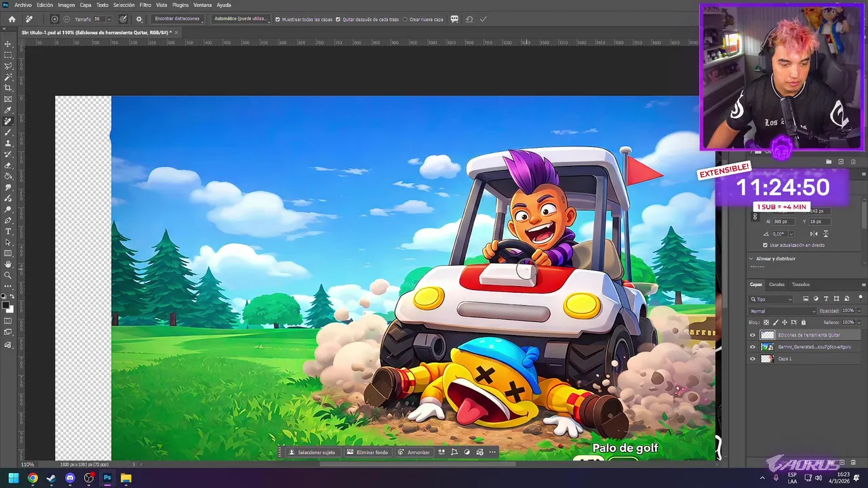The height and width of the screenshot is (488, 868).
Task: Commit edits with the checkmark
Action: (483, 19)
